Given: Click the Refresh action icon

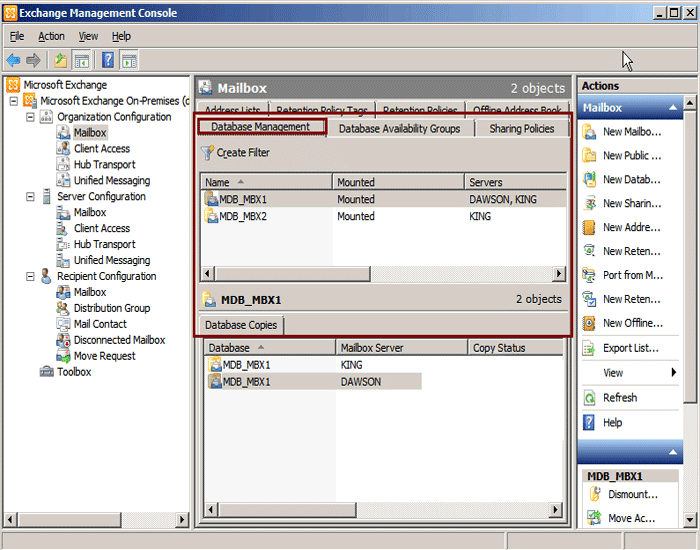Looking at the screenshot, I should (x=589, y=397).
